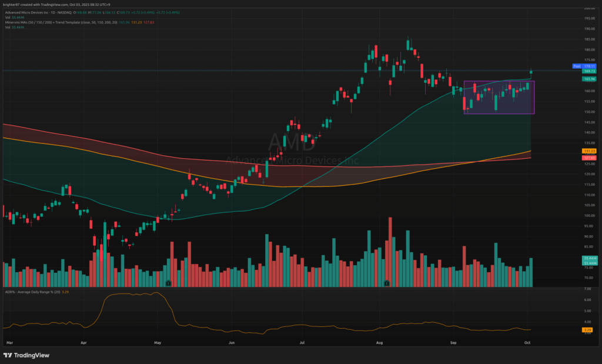Viewport: 602px width, 364px height.
Task: Click the Sep label on time axis
Action: click(x=453, y=342)
